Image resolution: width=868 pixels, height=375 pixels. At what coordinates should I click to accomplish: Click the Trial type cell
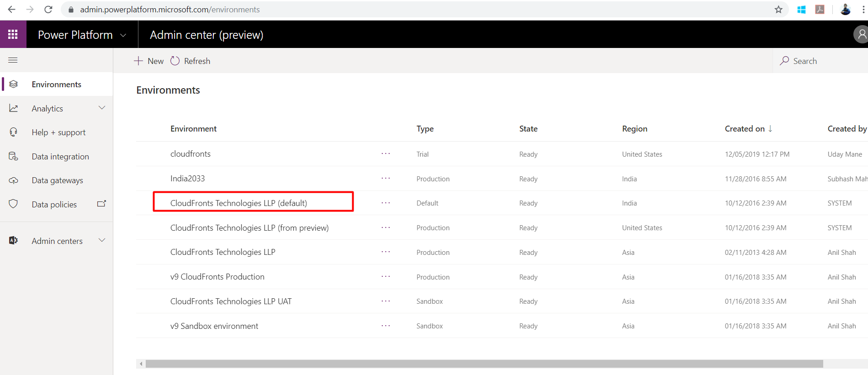(x=423, y=154)
